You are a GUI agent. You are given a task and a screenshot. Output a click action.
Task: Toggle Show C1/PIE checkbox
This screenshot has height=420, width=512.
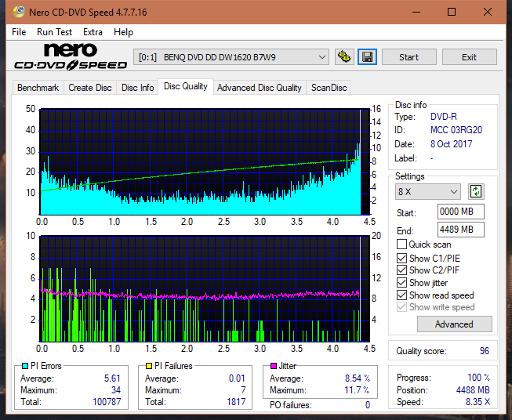click(x=401, y=258)
